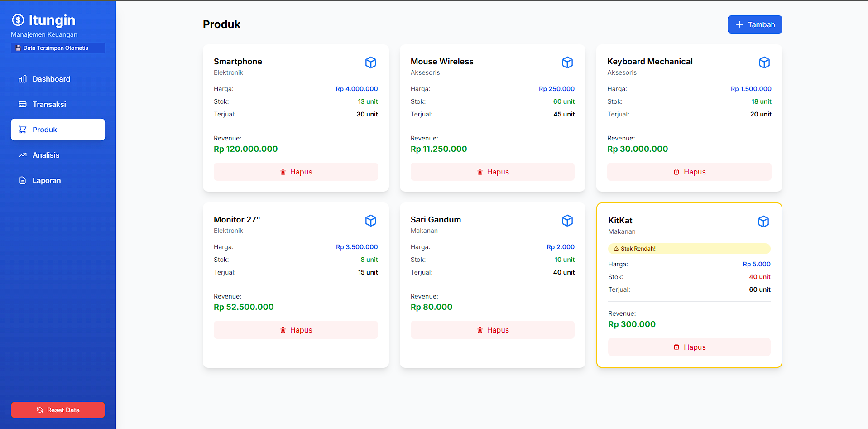Click the KitKat product box icon

pyautogui.click(x=763, y=222)
